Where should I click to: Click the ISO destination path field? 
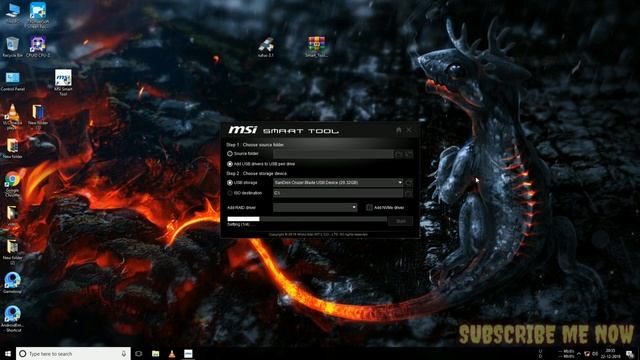pyautogui.click(x=338, y=193)
